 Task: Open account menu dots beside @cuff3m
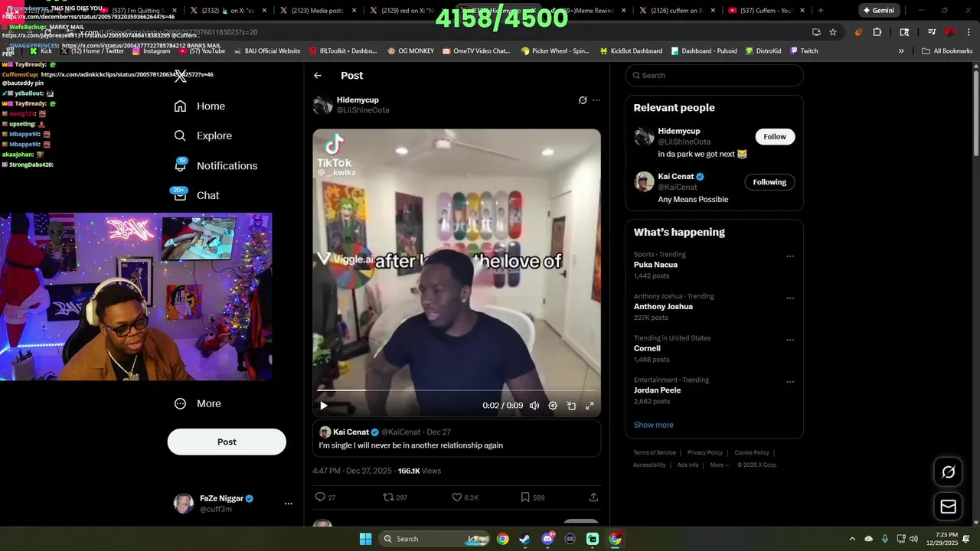289,504
